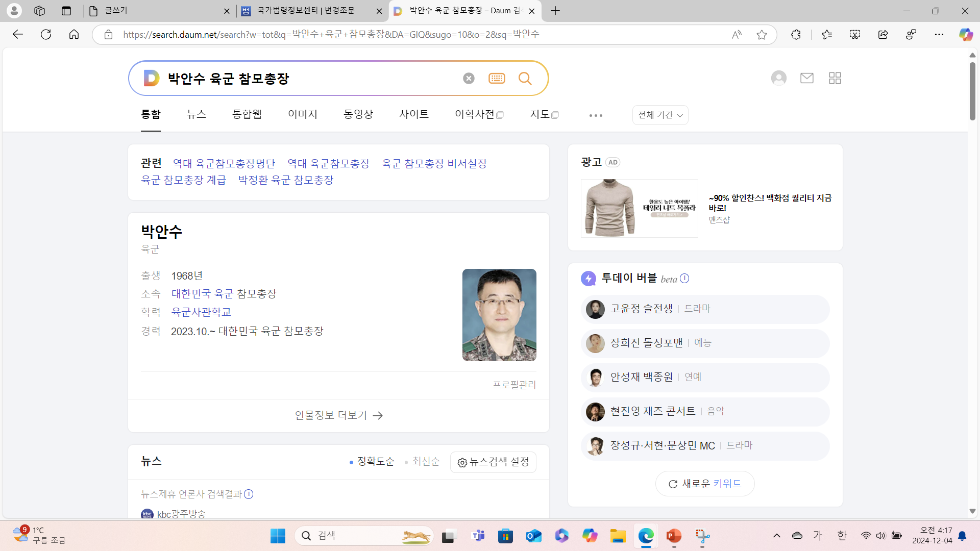980x551 pixels.
Task: Select 최신순 news sort option
Action: click(423, 462)
